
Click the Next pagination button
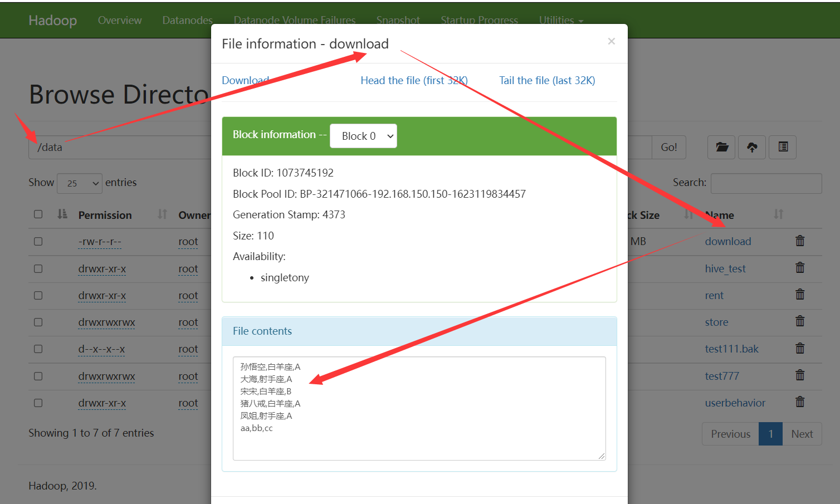(802, 434)
